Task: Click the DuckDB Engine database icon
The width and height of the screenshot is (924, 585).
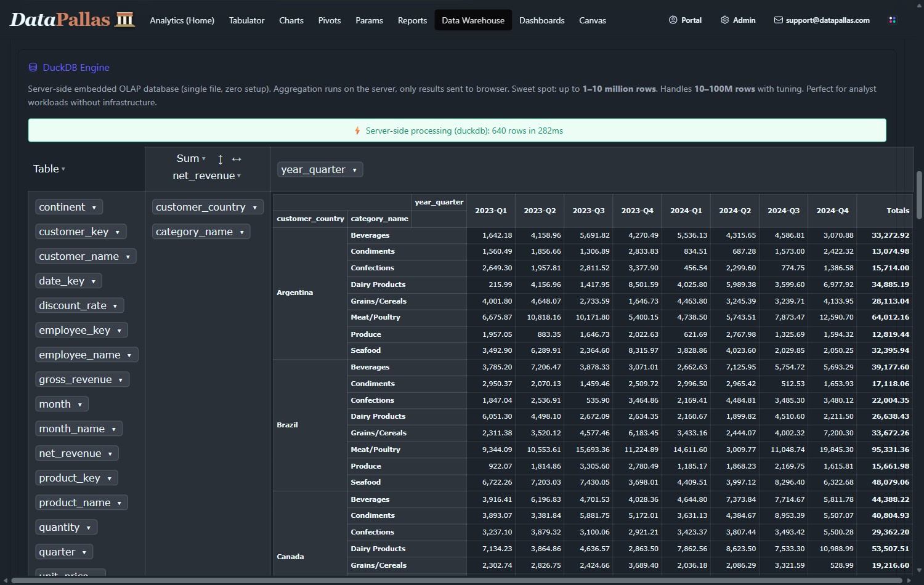Action: (33, 68)
